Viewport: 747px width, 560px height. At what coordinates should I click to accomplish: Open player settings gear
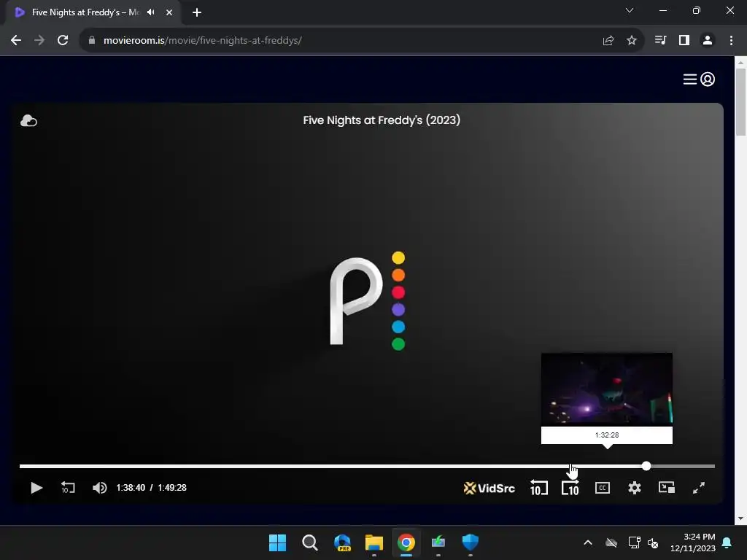point(635,488)
